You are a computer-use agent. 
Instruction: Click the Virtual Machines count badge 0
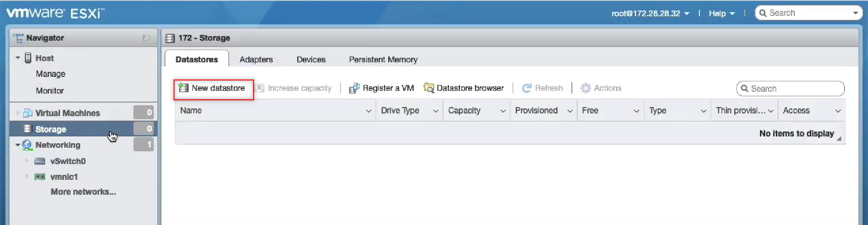[x=144, y=112]
